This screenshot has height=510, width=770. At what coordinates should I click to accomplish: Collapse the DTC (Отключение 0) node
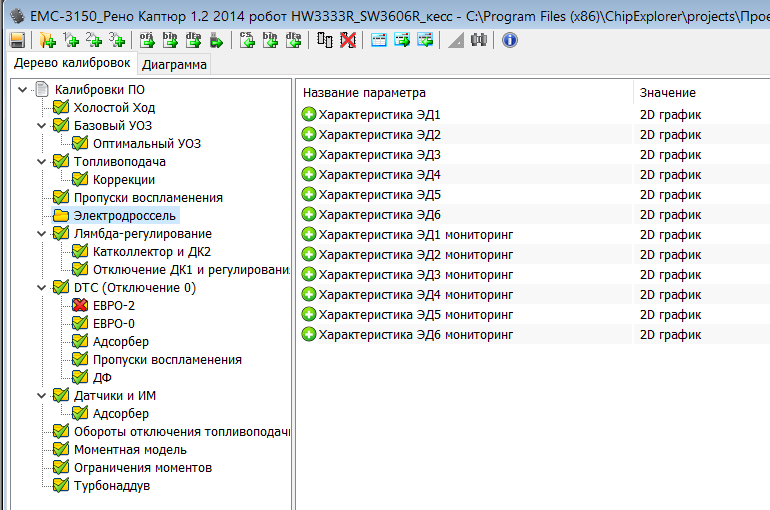[x=41, y=288]
